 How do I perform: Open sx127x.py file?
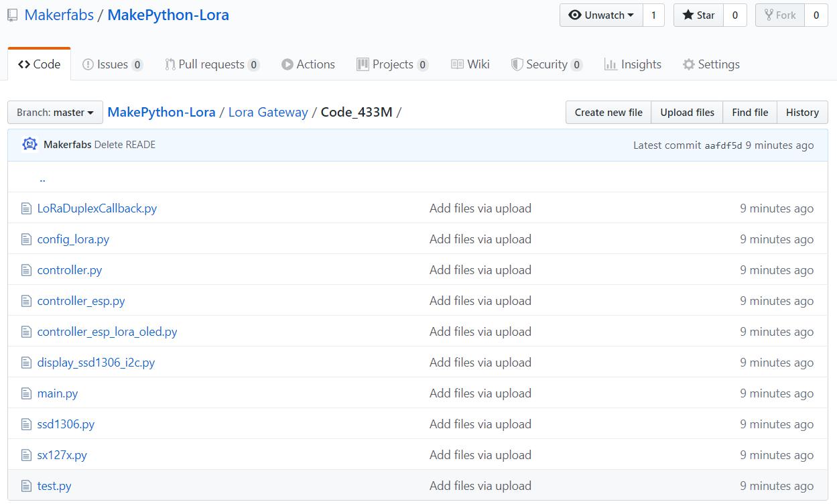click(x=62, y=455)
